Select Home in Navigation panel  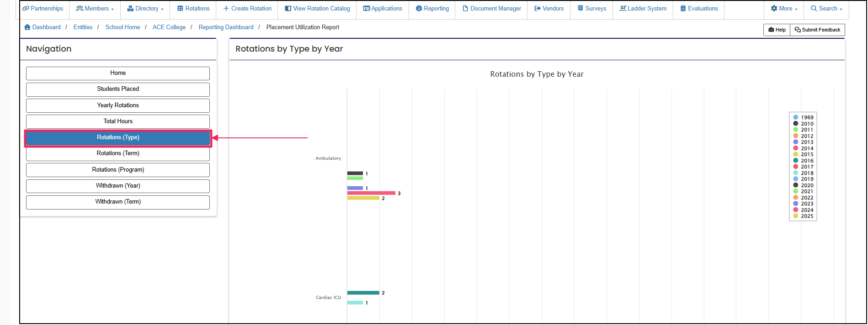pos(118,73)
